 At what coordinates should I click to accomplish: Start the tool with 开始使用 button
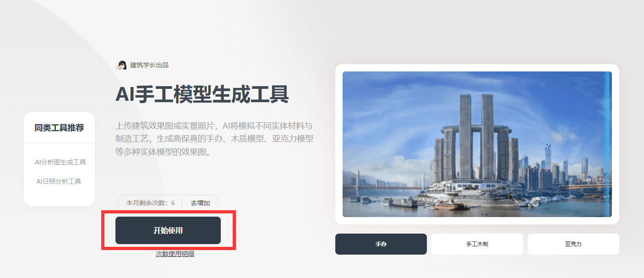(168, 230)
